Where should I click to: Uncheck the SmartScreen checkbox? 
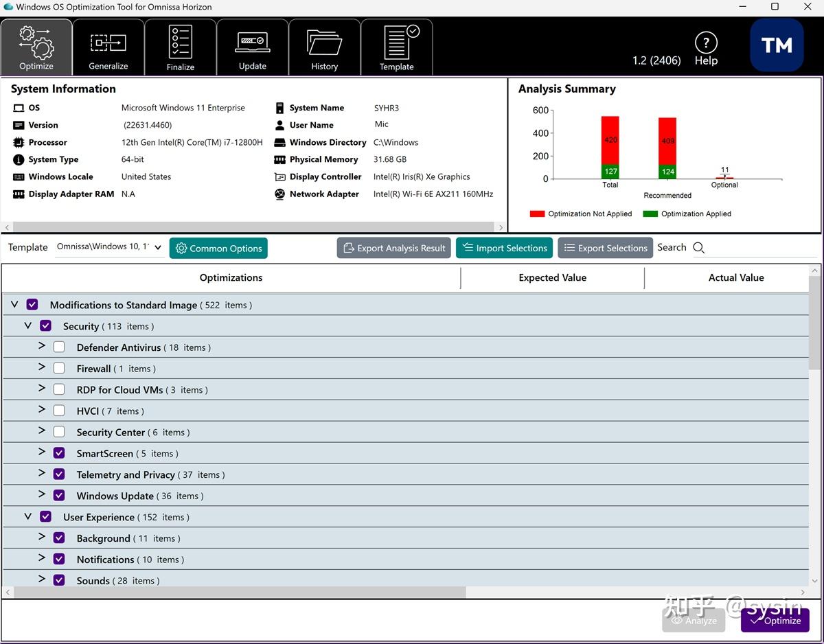[x=59, y=453]
